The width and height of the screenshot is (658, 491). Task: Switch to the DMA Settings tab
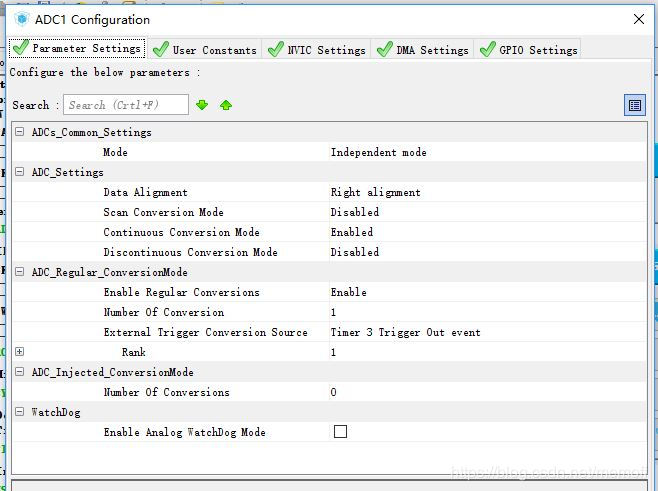423,49
